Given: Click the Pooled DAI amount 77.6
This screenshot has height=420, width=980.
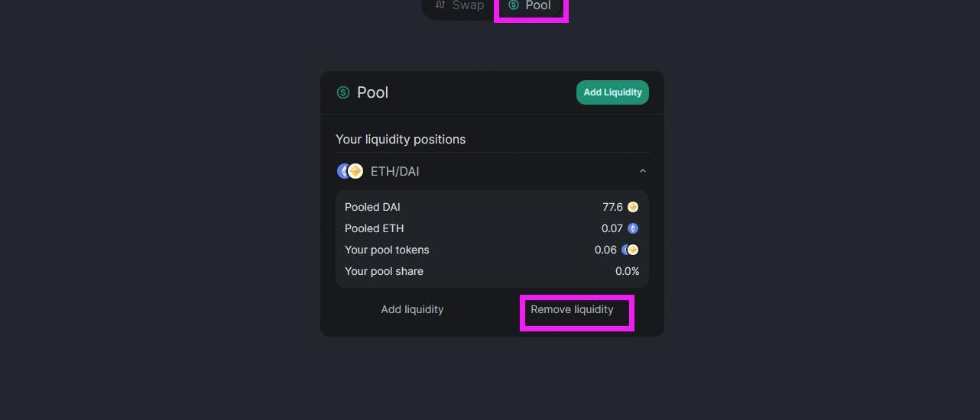Looking at the screenshot, I should click(x=612, y=207).
